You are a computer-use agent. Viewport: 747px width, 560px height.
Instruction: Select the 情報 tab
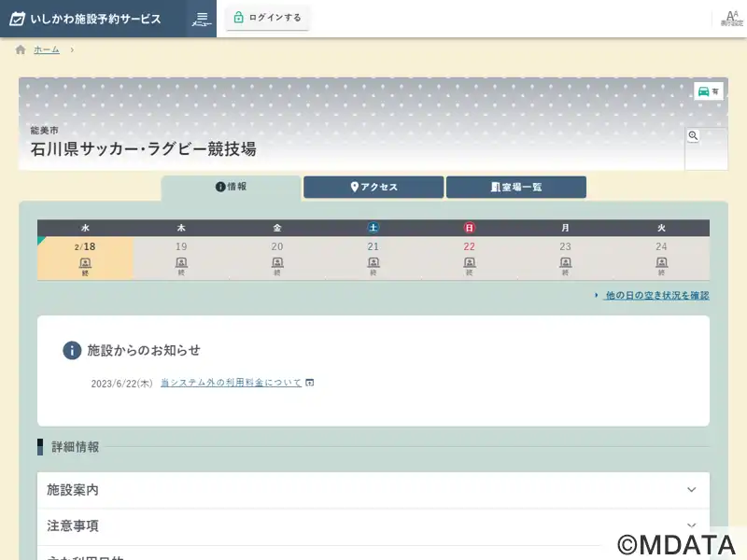231,187
